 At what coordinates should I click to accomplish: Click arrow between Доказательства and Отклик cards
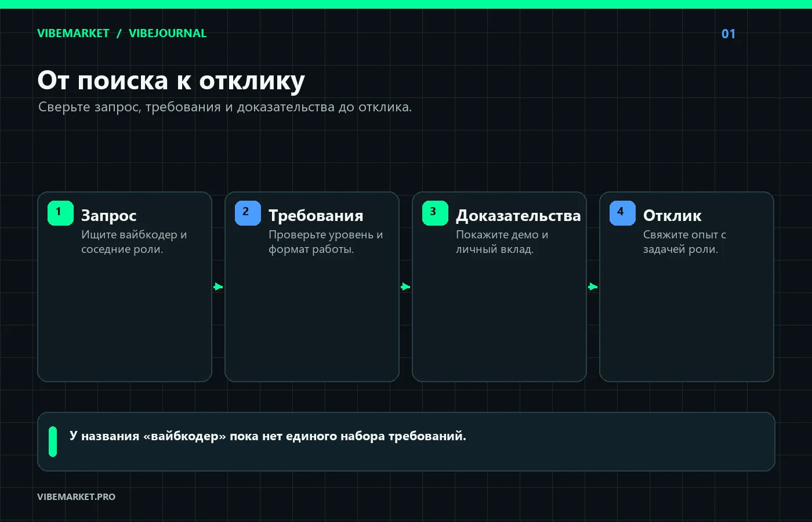coord(593,287)
